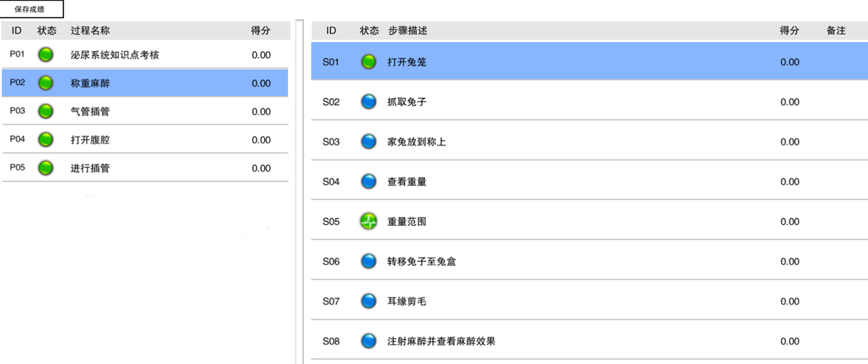Select the highlighted 称重麻醉 process

pos(145,83)
